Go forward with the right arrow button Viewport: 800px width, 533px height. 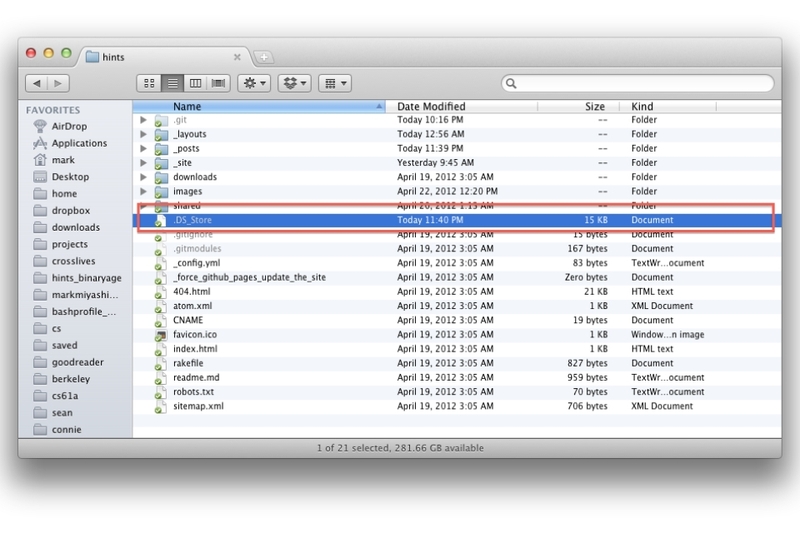(58, 83)
